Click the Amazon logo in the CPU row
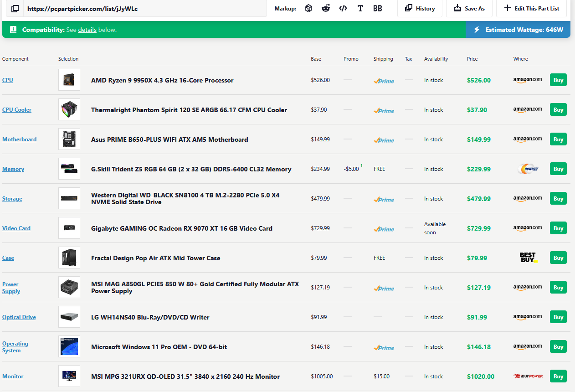Image resolution: width=575 pixels, height=392 pixels. (528, 80)
